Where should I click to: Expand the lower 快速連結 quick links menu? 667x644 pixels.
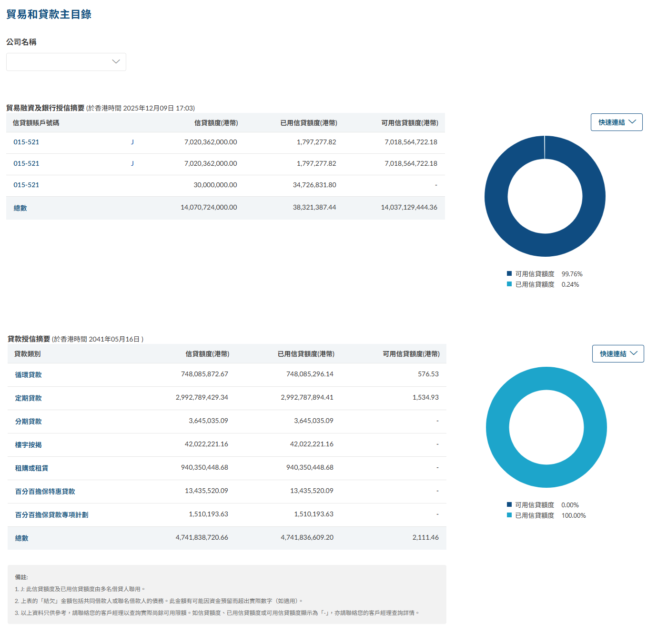618,354
